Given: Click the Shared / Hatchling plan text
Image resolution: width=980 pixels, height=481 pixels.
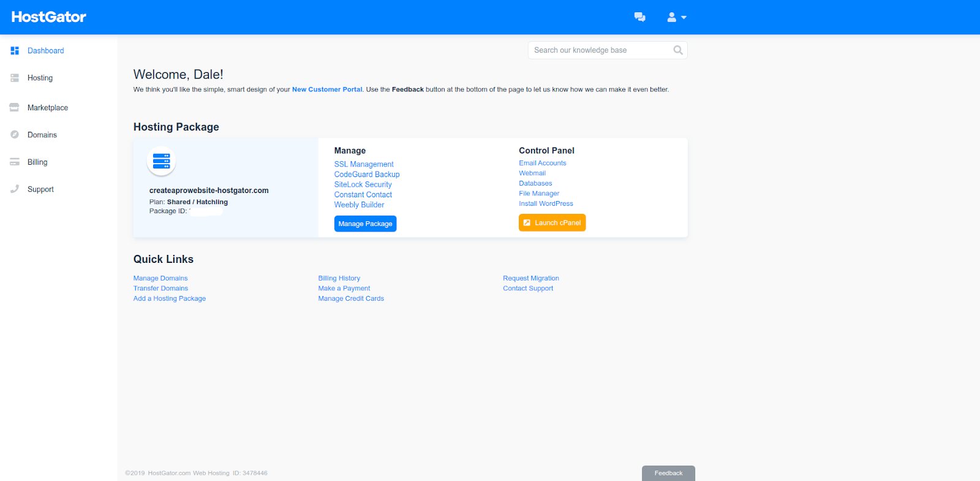Looking at the screenshot, I should (197, 202).
